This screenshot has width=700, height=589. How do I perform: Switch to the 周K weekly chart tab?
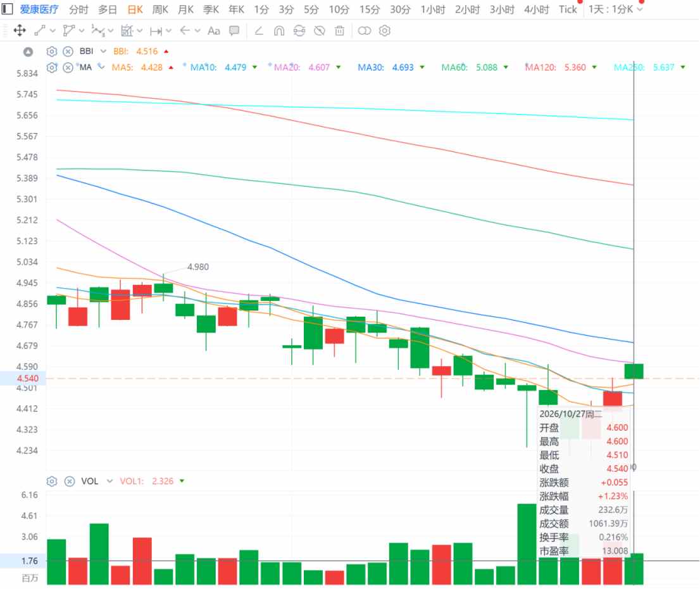(x=160, y=9)
